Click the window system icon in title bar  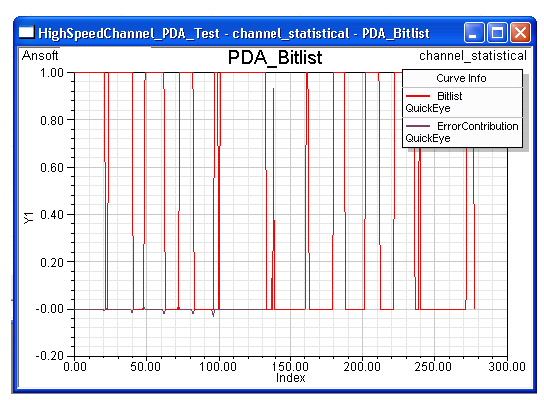26,33
